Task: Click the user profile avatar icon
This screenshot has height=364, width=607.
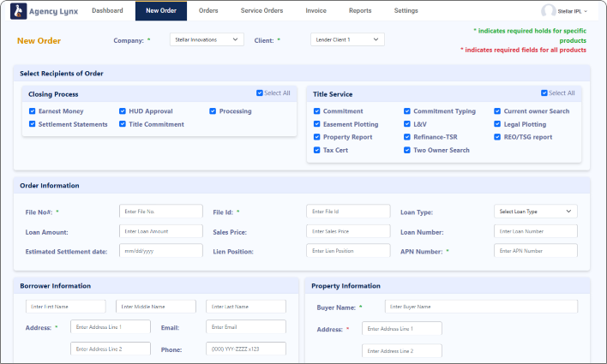Action: pyautogui.click(x=549, y=11)
